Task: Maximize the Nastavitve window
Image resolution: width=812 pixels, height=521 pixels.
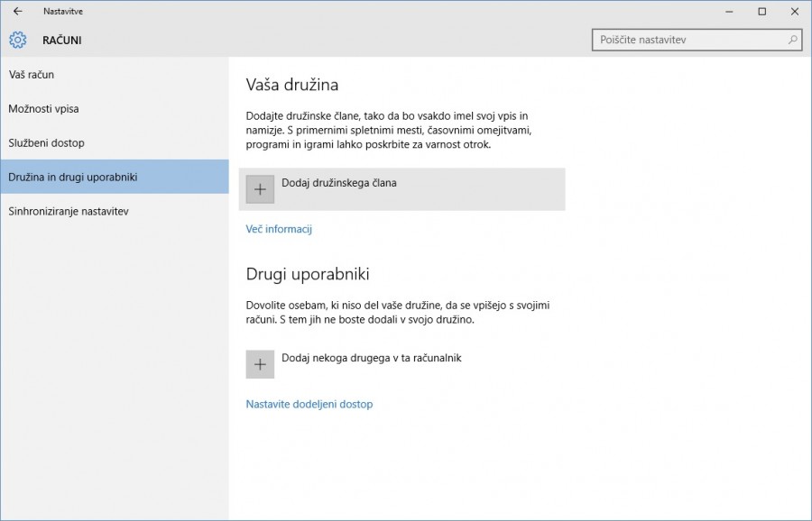Action: coord(761,12)
